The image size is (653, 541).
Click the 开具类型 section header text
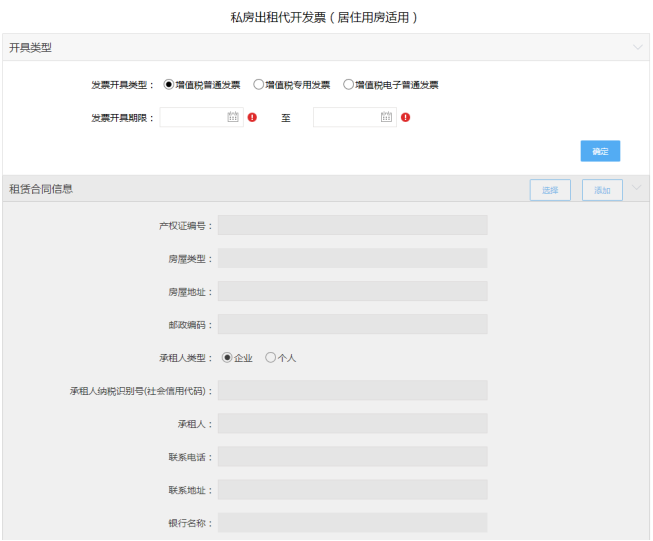pyautogui.click(x=30, y=47)
